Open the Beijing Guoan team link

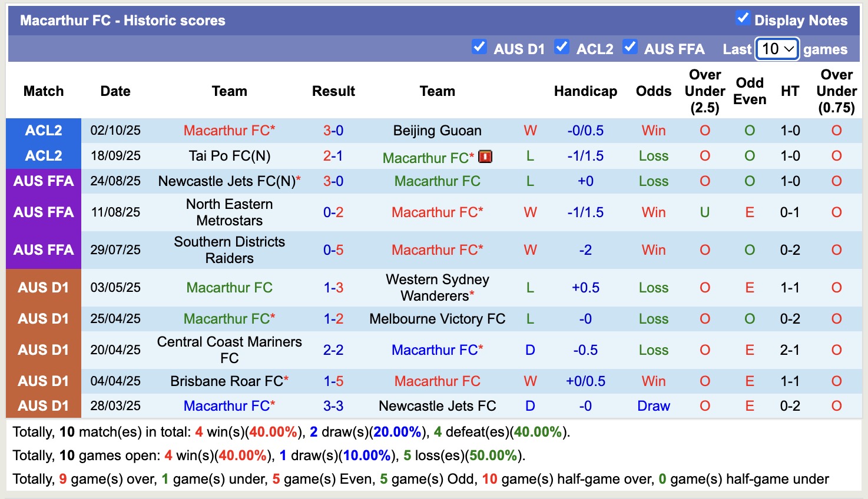point(437,130)
